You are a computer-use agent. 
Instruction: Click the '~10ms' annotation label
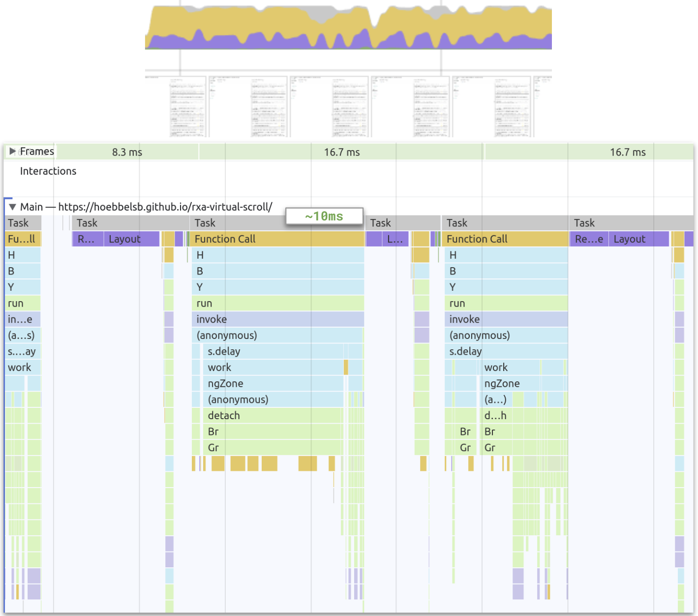click(324, 216)
